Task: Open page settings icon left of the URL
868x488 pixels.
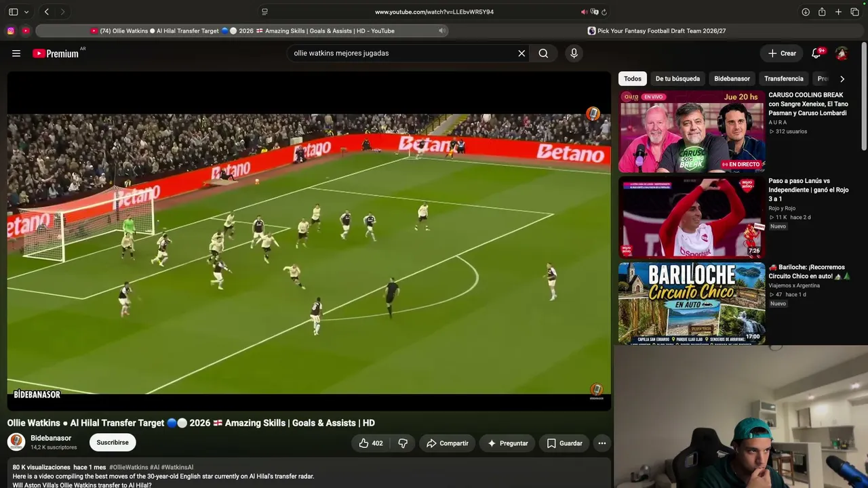Action: pyautogui.click(x=264, y=12)
